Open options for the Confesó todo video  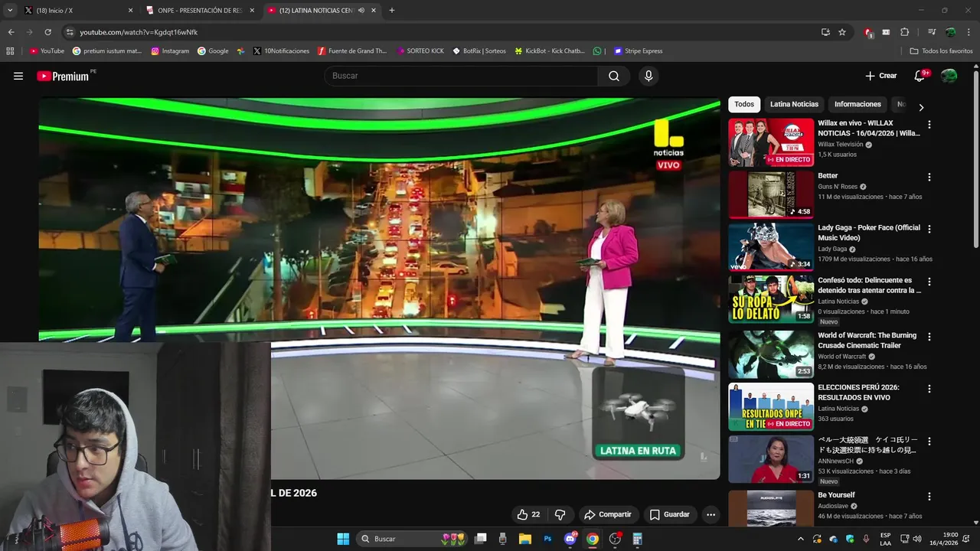pyautogui.click(x=929, y=282)
